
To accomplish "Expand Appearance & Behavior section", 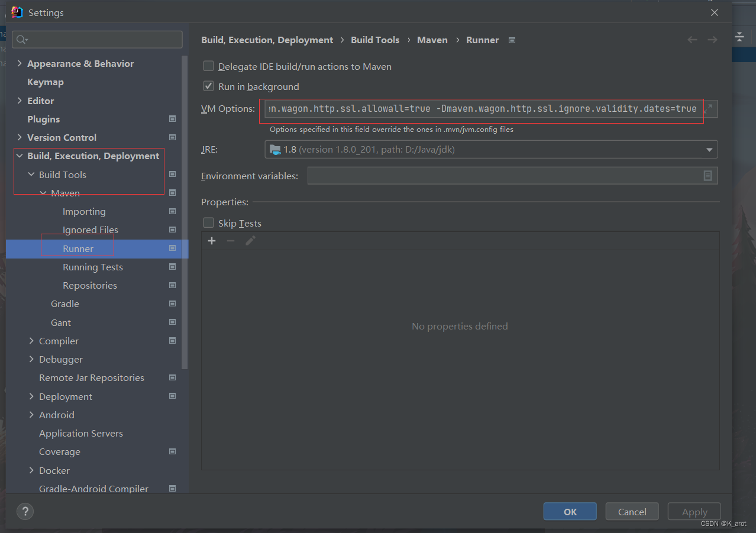I will pyautogui.click(x=20, y=63).
